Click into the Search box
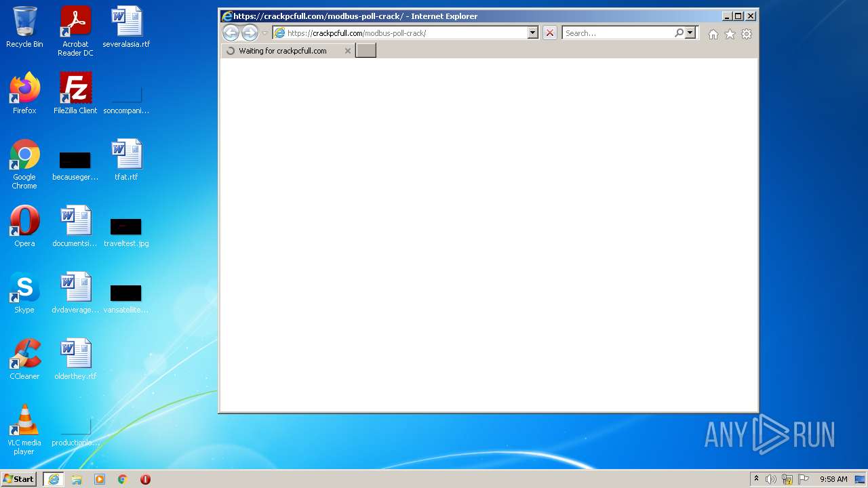The height and width of the screenshot is (488, 868). pyautogui.click(x=617, y=33)
